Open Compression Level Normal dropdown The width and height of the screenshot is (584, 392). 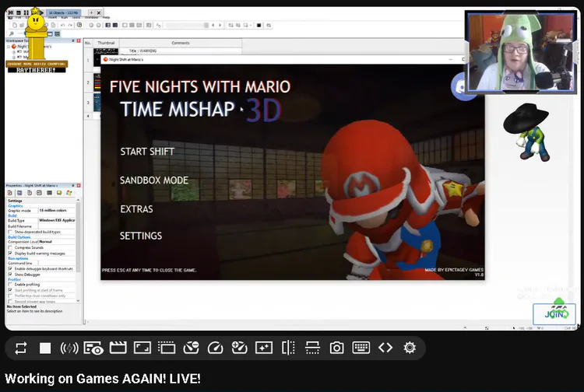coord(57,242)
